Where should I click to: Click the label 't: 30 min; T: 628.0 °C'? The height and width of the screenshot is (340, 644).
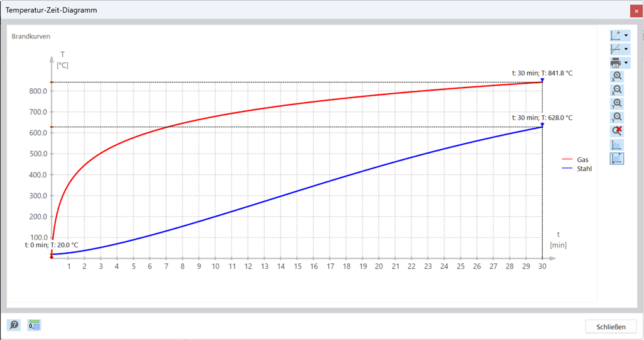[542, 118]
